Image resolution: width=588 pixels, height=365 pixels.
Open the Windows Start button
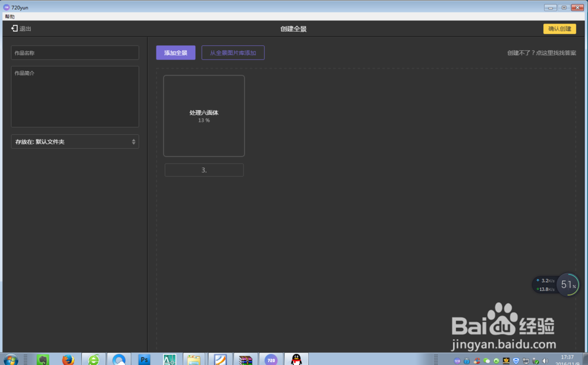[11, 360]
